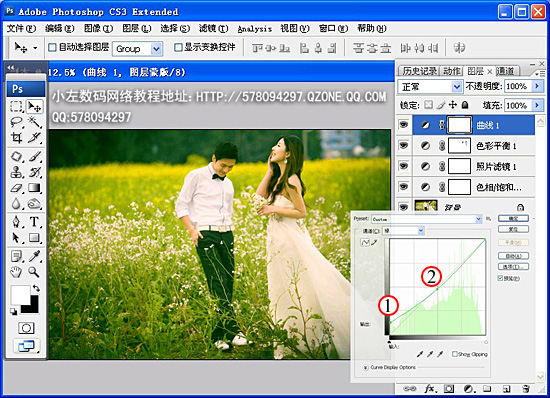Hide the 色彩平衡 1 layer
The image size is (550, 398).
click(x=404, y=145)
